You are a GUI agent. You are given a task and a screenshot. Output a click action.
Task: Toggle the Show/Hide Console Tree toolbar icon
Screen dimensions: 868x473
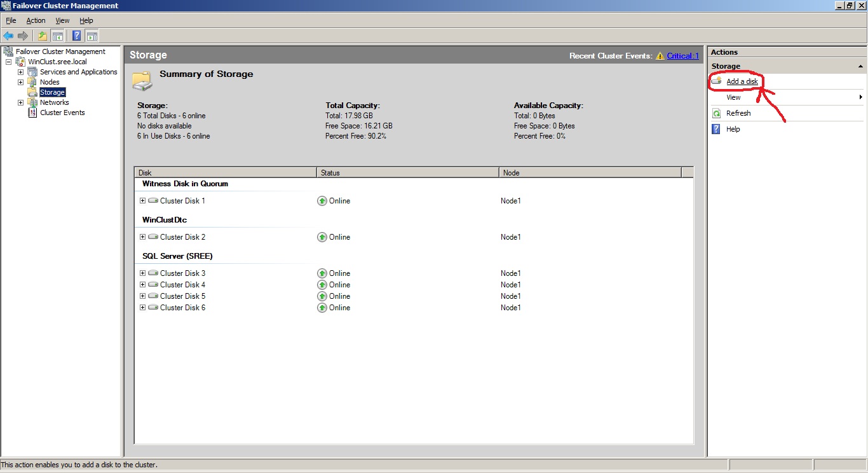click(57, 36)
